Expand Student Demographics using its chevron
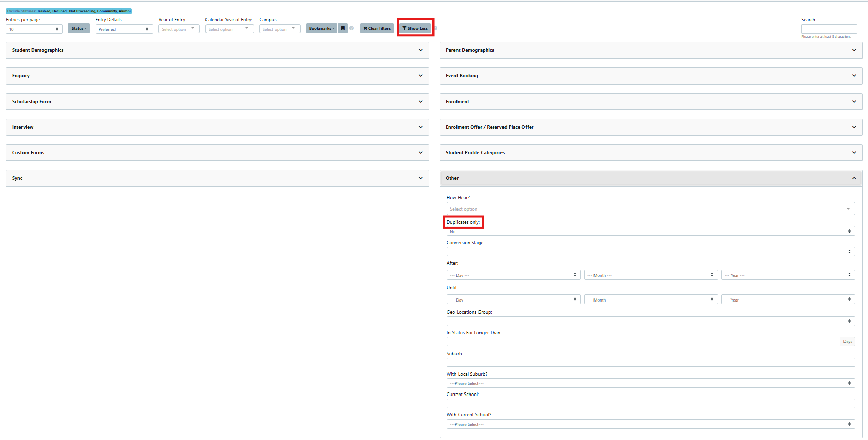The image size is (868, 440). tap(420, 50)
